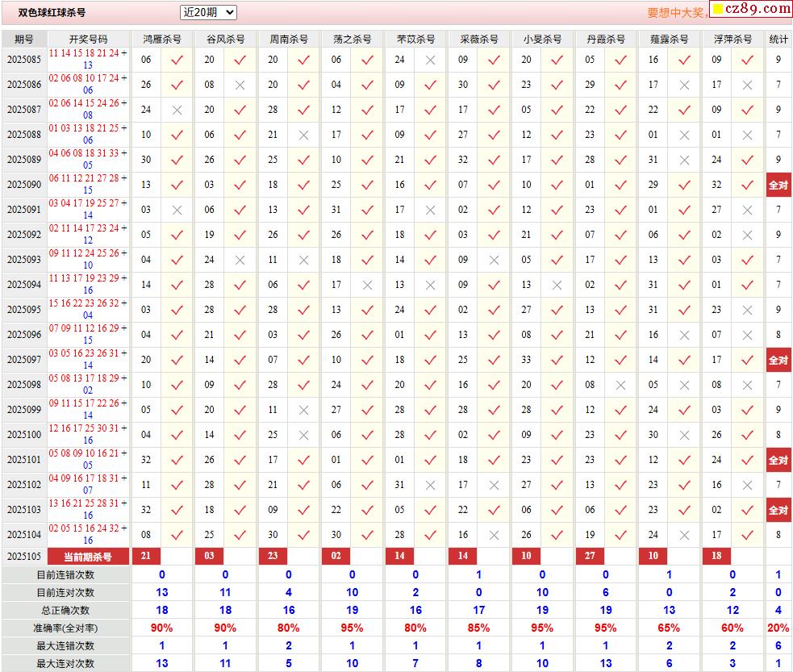Click the 浮萍杀号 column header

[732, 39]
